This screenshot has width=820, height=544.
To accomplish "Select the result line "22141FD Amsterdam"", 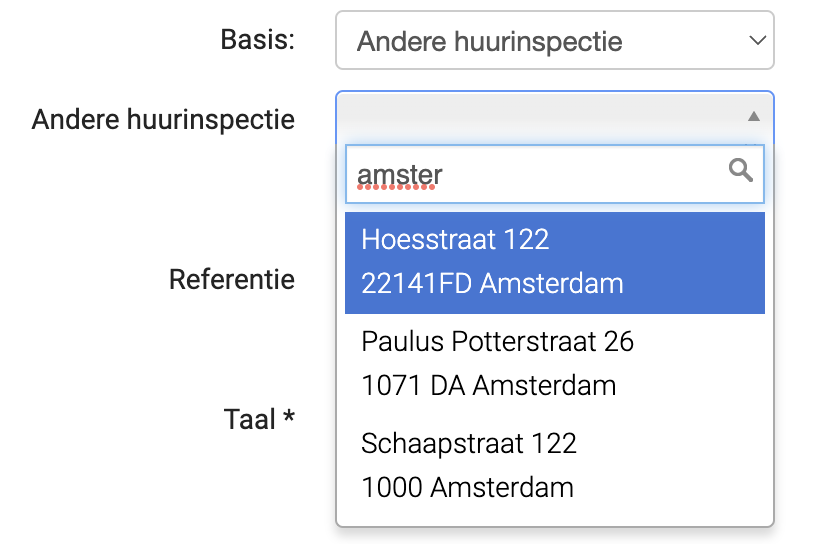I will click(492, 284).
